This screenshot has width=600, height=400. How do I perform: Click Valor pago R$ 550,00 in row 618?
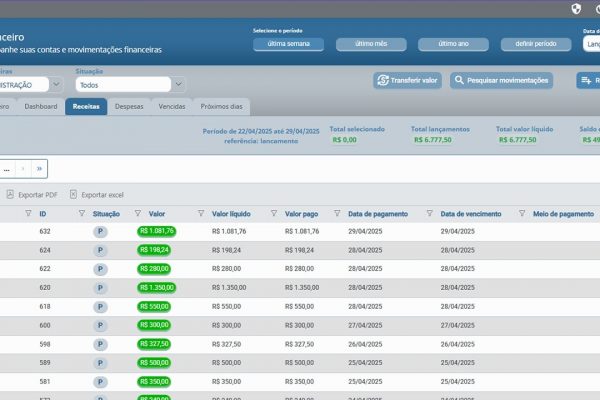299,307
